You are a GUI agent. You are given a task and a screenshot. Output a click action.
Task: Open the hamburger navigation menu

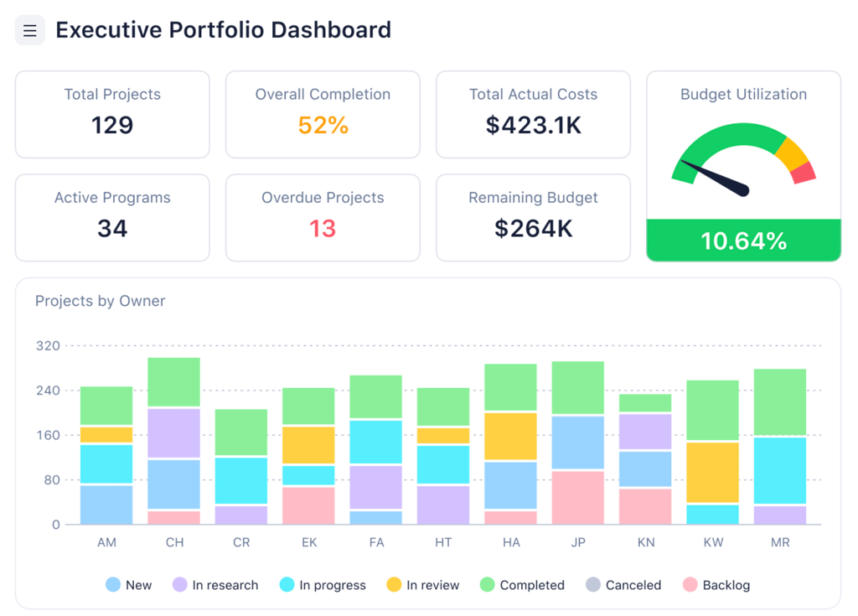29,29
